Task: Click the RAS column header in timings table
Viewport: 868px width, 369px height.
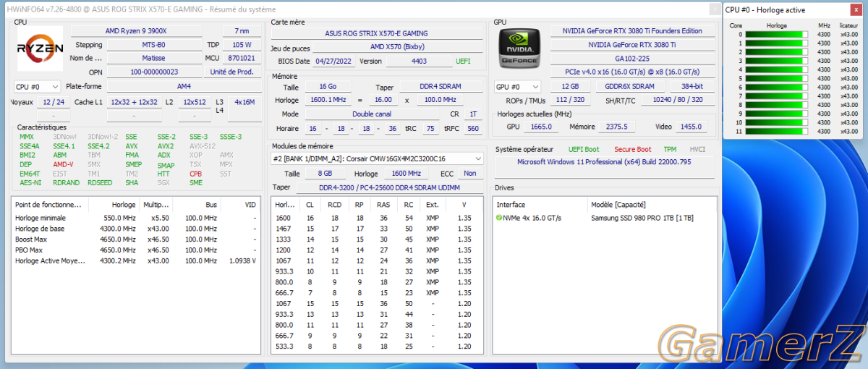Action: tap(383, 205)
